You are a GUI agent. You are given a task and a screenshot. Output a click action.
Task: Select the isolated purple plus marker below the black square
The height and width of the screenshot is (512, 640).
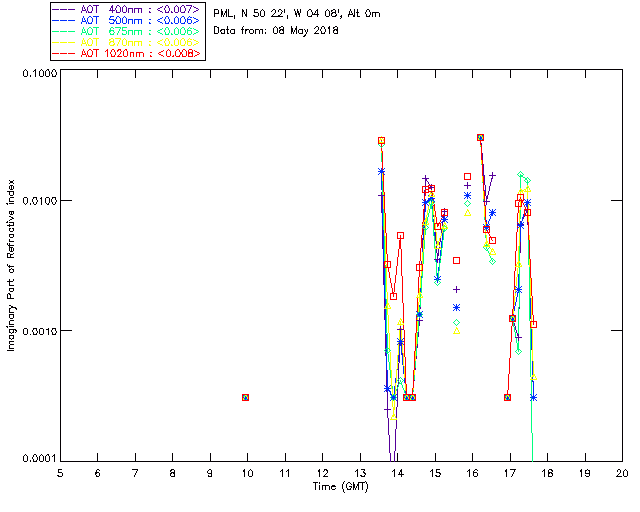point(456,290)
